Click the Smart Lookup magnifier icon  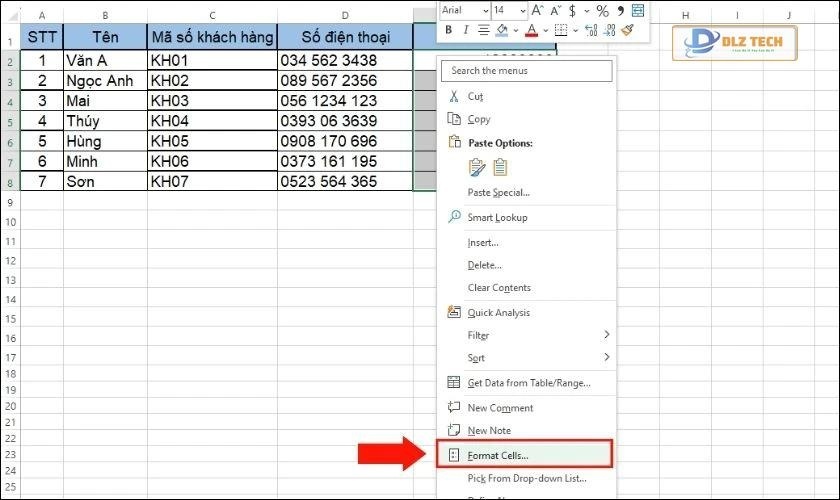coord(454,216)
